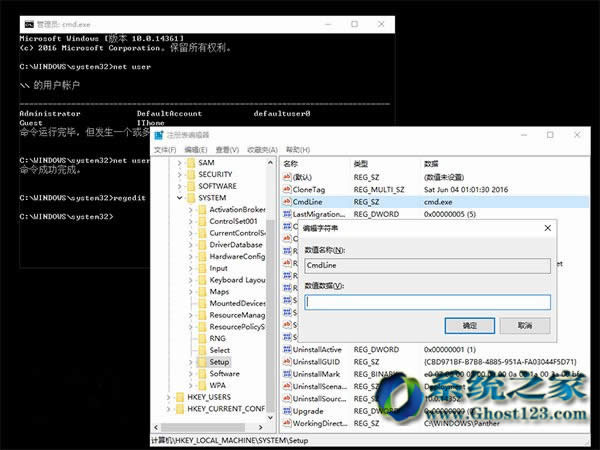The height and width of the screenshot is (450, 600).
Task: Click the Setup key folder icon
Action: pyautogui.click(x=202, y=361)
